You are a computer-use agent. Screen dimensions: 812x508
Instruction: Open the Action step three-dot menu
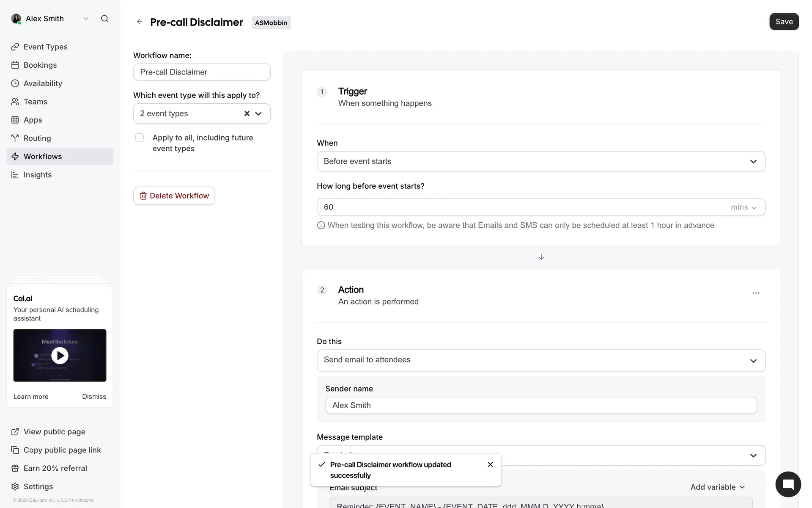click(x=756, y=293)
